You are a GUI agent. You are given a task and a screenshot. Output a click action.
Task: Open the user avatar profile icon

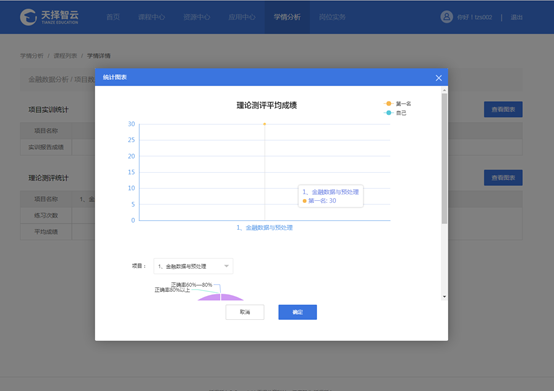447,17
